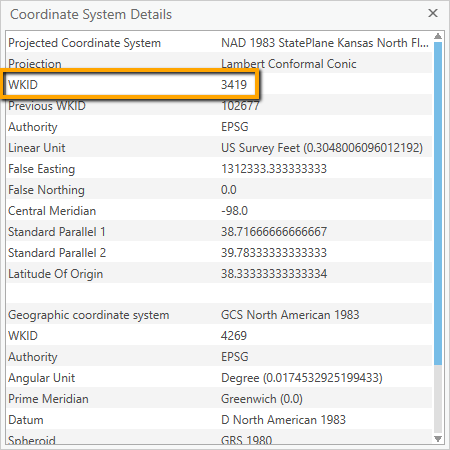Screen dimensions: 450x450
Task: Select the Prime Meridian label
Action: tap(48, 399)
